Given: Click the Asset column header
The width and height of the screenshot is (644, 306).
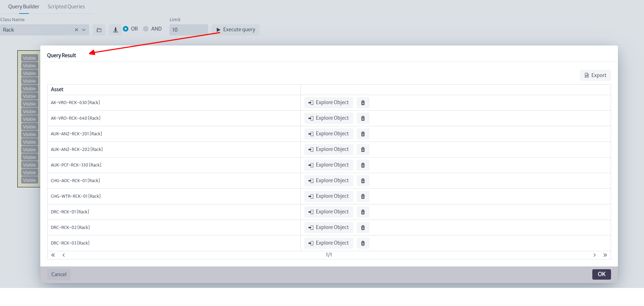Looking at the screenshot, I should tap(174, 90).
